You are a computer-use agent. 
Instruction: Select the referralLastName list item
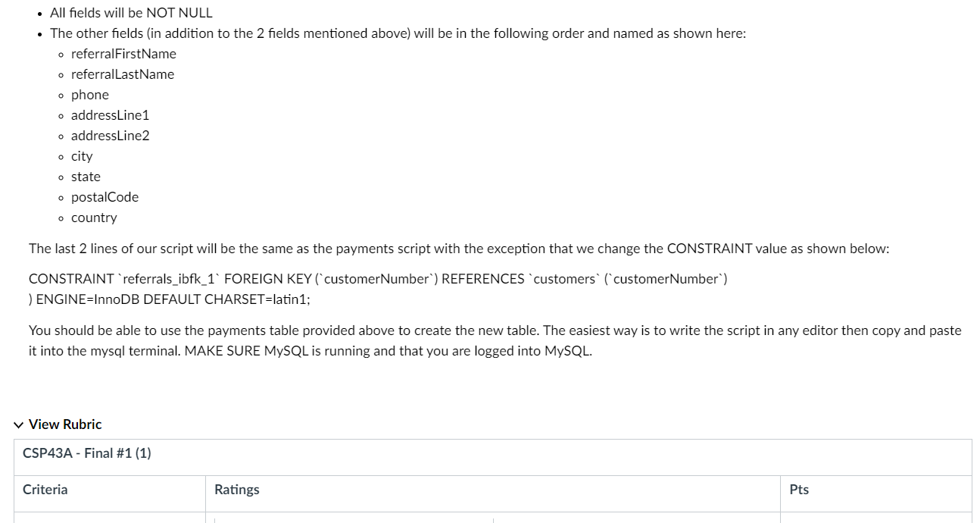click(x=122, y=74)
